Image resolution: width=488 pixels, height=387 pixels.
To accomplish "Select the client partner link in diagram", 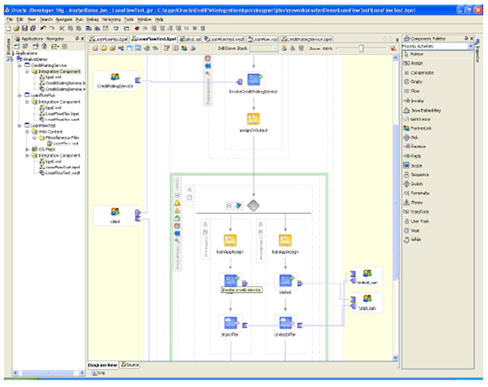I will (x=115, y=215).
